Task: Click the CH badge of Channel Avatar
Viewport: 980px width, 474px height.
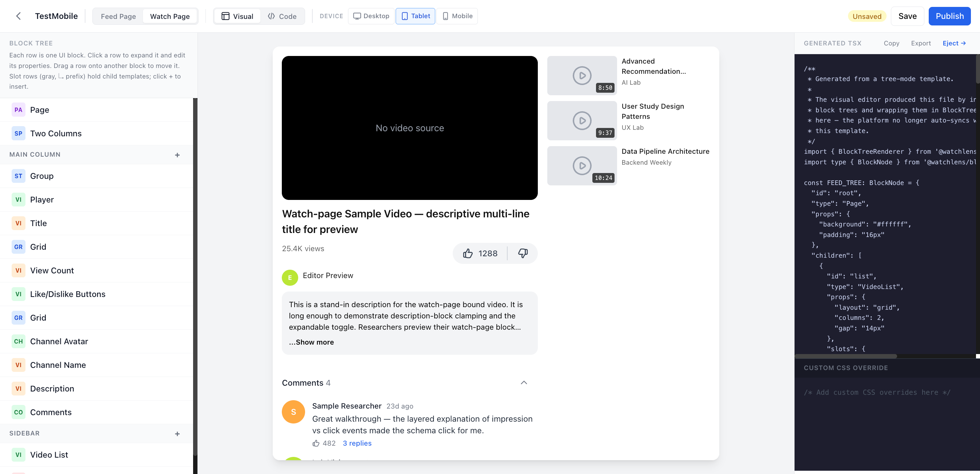Action: (18, 342)
